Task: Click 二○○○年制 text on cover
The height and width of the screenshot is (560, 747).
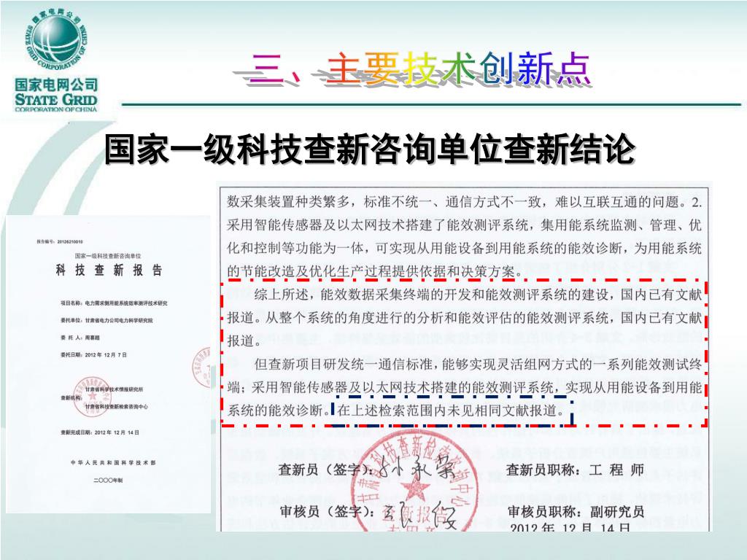Action: coord(108,480)
